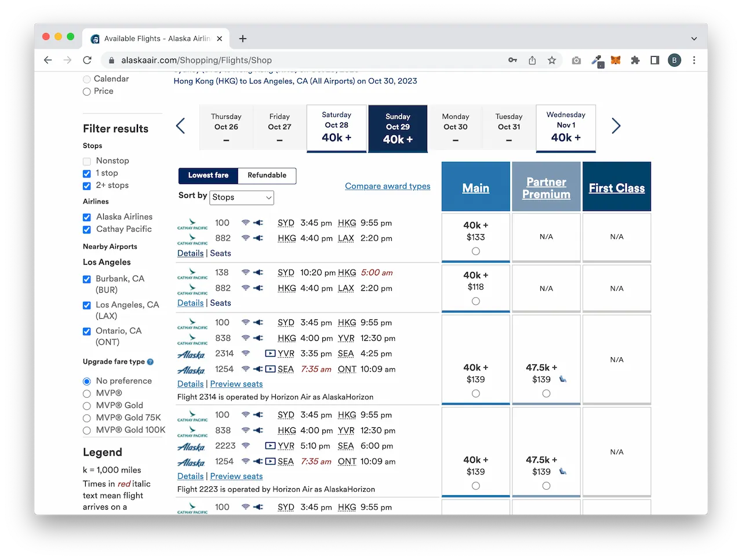Click the HKG airport code on flight 882, first itinerary
Image resolution: width=742 pixels, height=560 pixels.
click(287, 238)
